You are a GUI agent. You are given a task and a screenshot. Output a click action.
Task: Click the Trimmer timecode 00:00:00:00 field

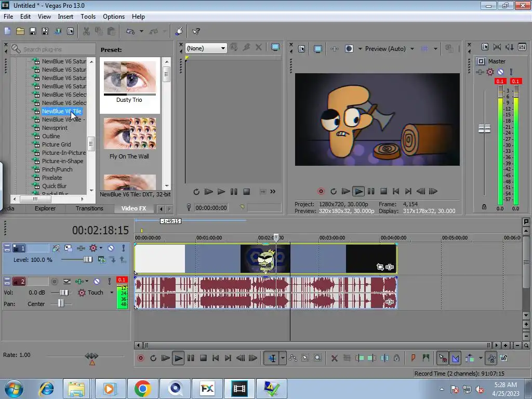pyautogui.click(x=211, y=208)
